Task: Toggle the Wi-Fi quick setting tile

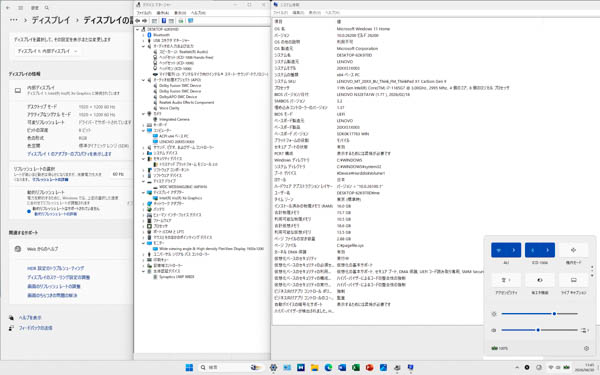Action: tap(499, 250)
